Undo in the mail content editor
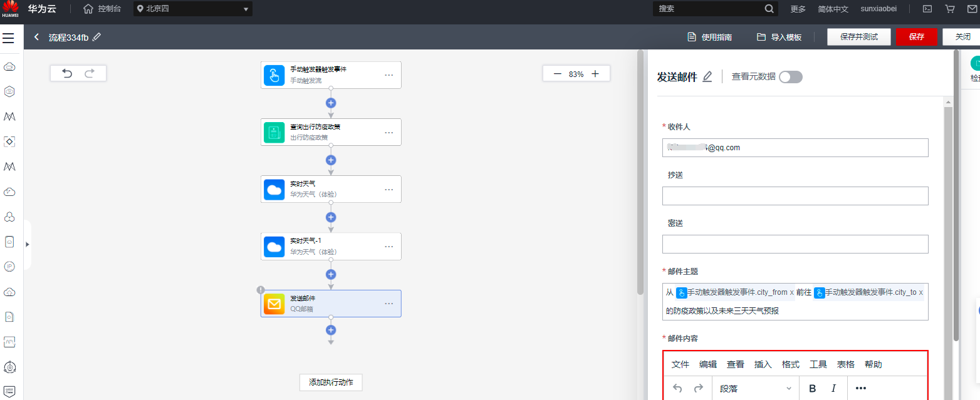Screen dimensions: 980x400 pos(677,388)
